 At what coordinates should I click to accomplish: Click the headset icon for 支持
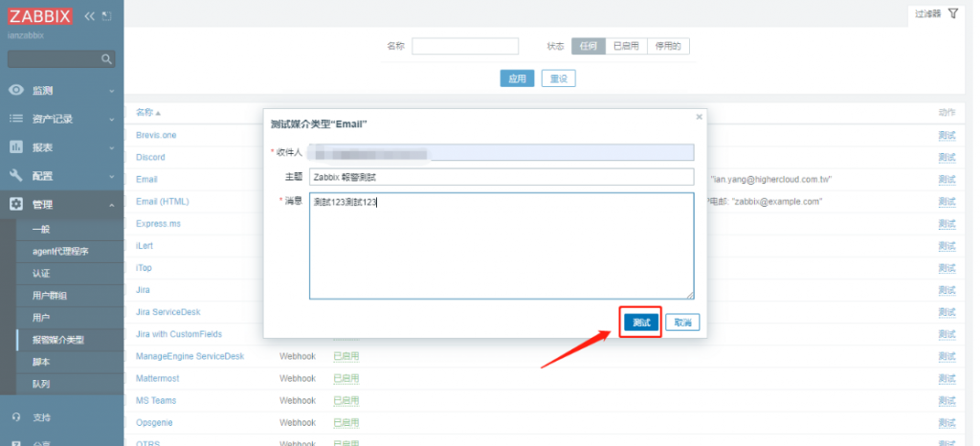click(x=16, y=417)
